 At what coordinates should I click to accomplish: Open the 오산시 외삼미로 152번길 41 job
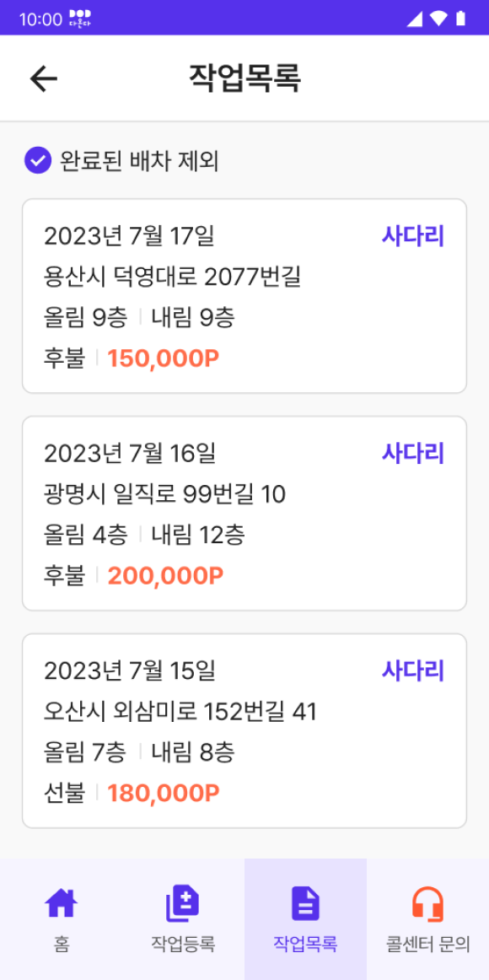click(x=244, y=730)
